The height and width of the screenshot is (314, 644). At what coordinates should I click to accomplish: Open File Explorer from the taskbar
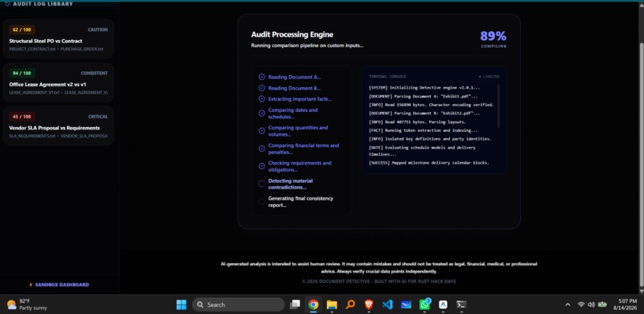pos(332,304)
